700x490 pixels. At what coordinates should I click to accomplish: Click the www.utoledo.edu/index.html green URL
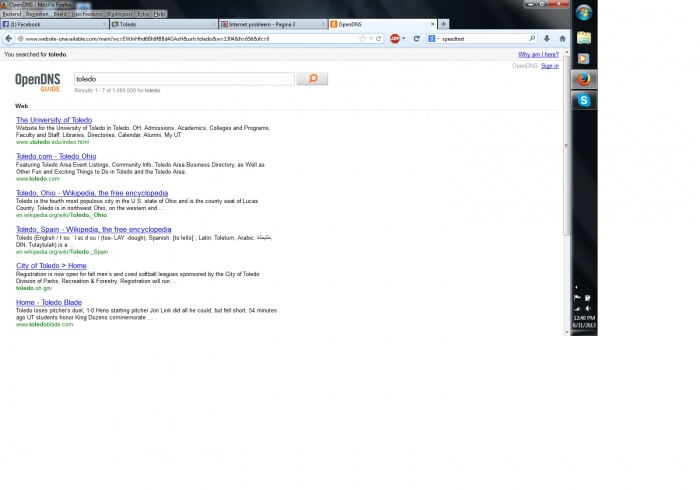[52, 142]
